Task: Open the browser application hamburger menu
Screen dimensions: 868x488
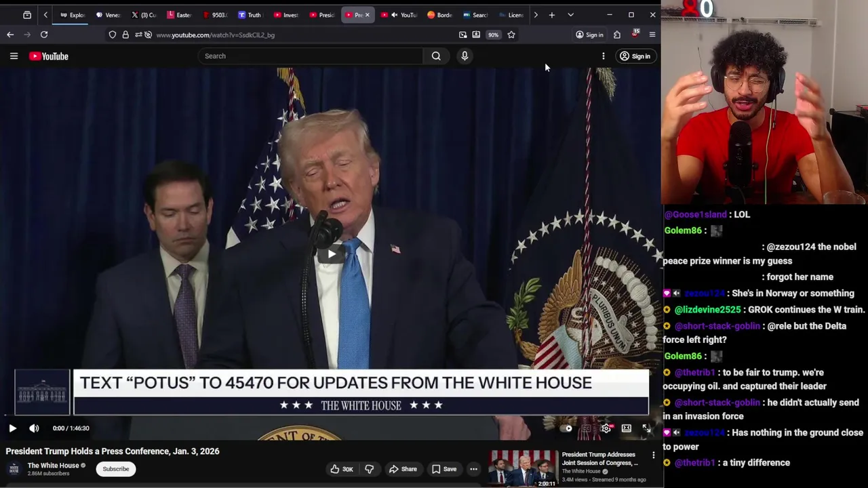Action: tap(652, 35)
